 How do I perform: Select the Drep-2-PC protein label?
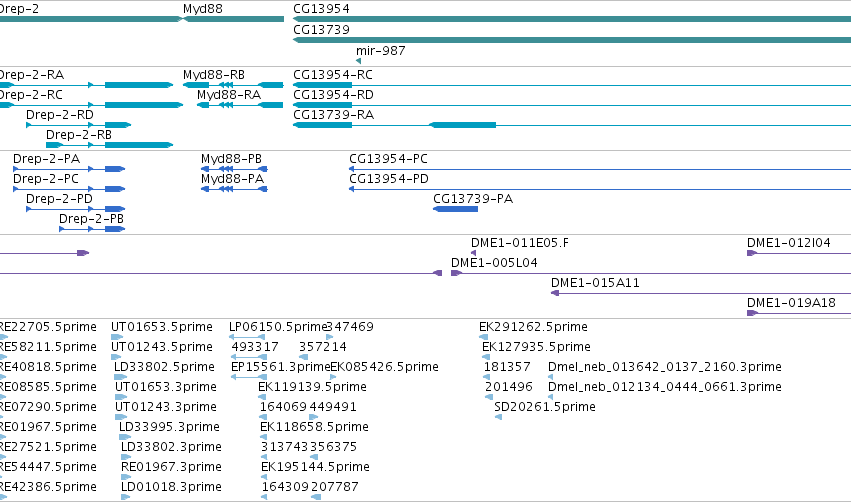coord(46,179)
